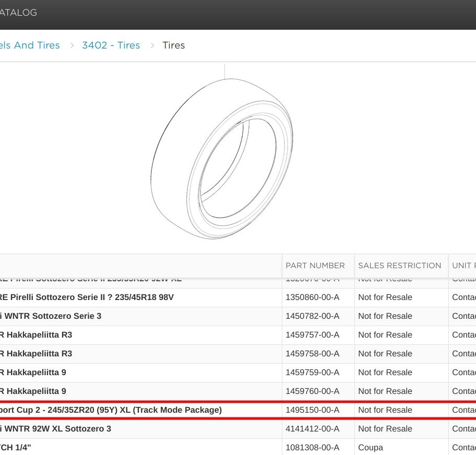Open the "3402 - Tires" breadcrumb link
The height and width of the screenshot is (455, 476).
coord(111,45)
